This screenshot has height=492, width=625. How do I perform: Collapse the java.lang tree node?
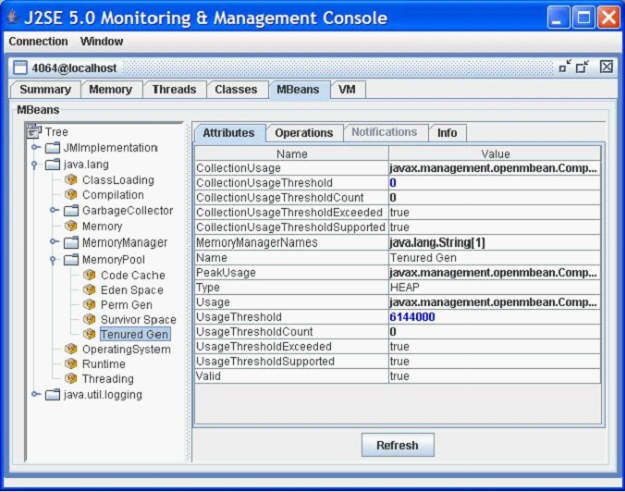(35, 164)
